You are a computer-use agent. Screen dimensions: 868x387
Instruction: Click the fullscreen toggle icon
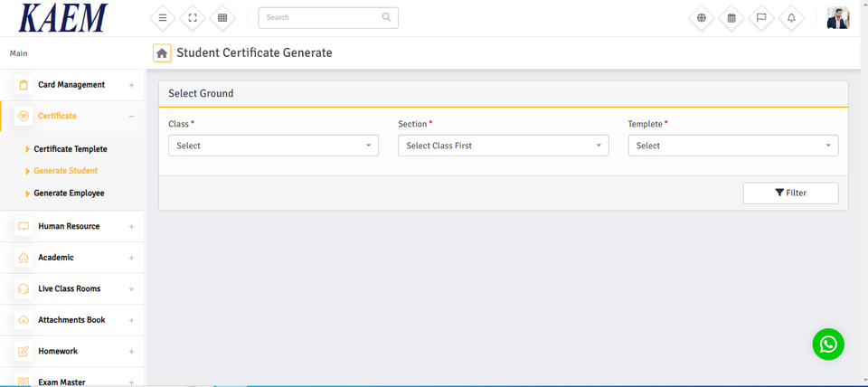click(193, 18)
